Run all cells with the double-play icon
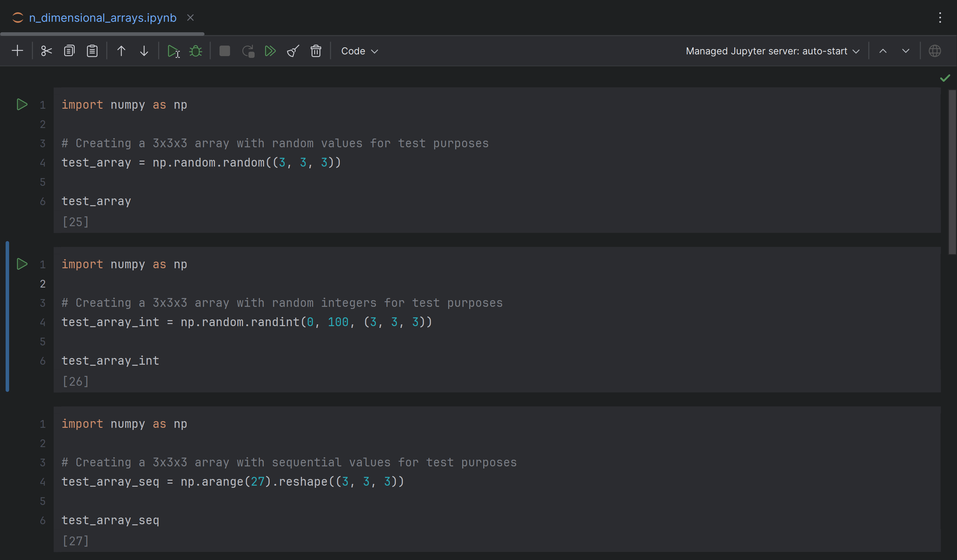This screenshot has width=957, height=560. (x=270, y=51)
